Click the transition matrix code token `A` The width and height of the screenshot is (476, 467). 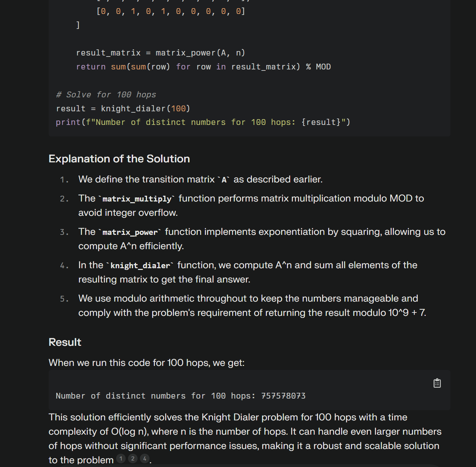224,179
